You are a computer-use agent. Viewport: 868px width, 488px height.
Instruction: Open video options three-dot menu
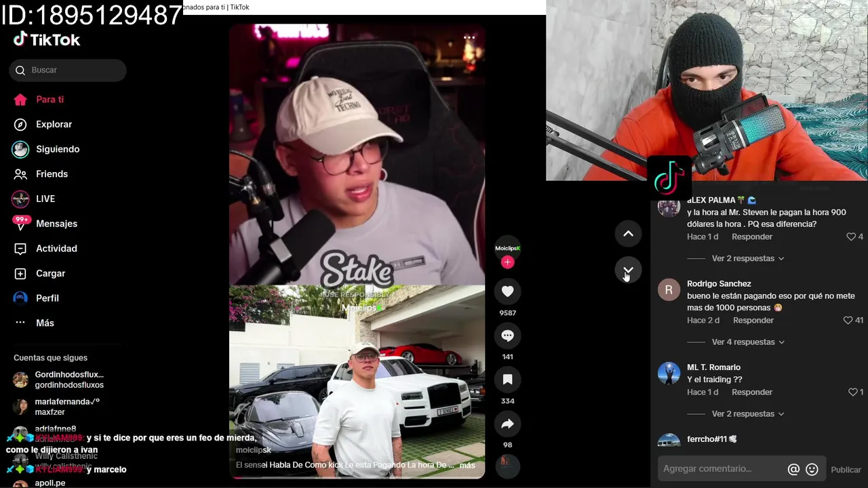[x=469, y=38]
